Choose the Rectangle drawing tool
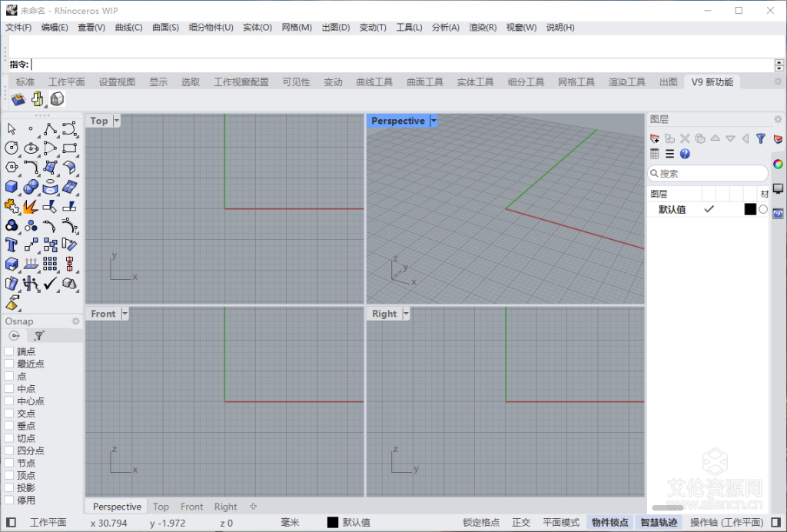787x532 pixels. click(x=69, y=148)
